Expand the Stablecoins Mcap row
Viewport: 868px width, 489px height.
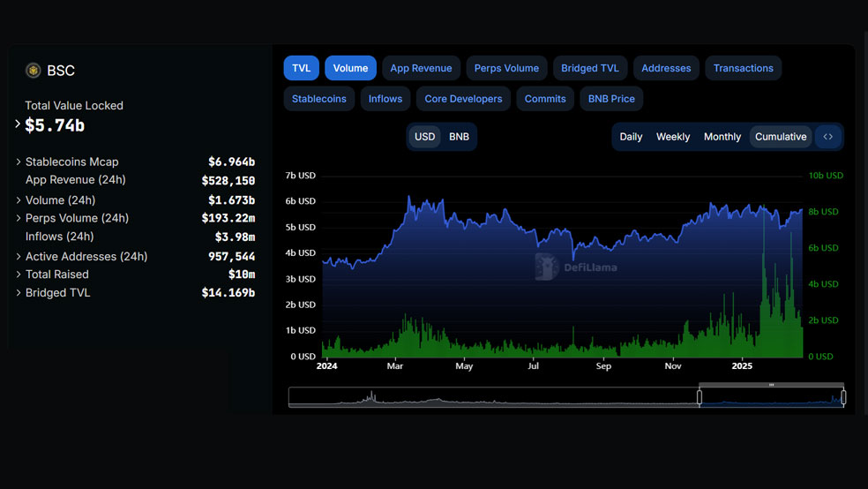tap(19, 162)
